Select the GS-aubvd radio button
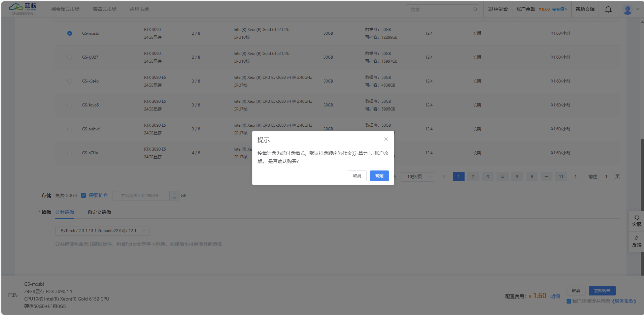 click(x=70, y=129)
